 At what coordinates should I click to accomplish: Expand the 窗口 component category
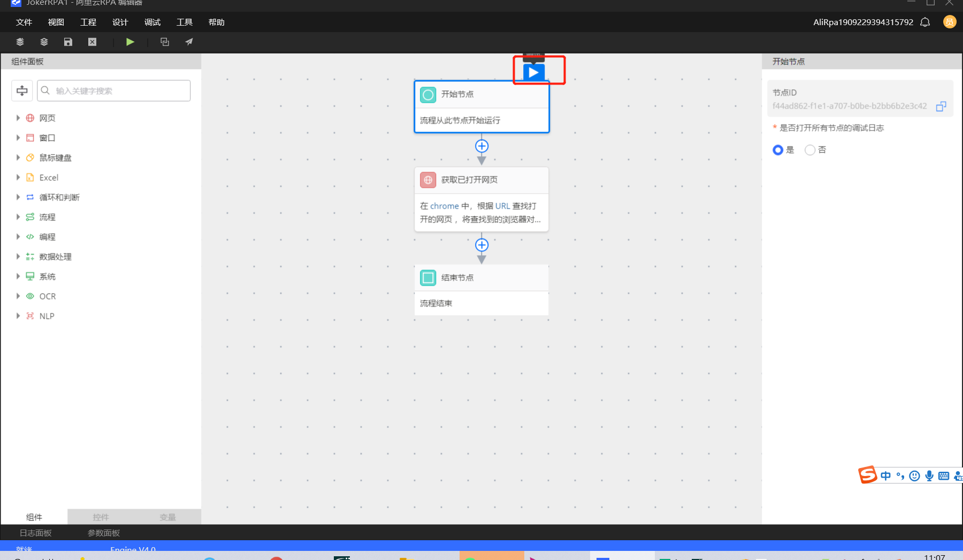tap(18, 137)
